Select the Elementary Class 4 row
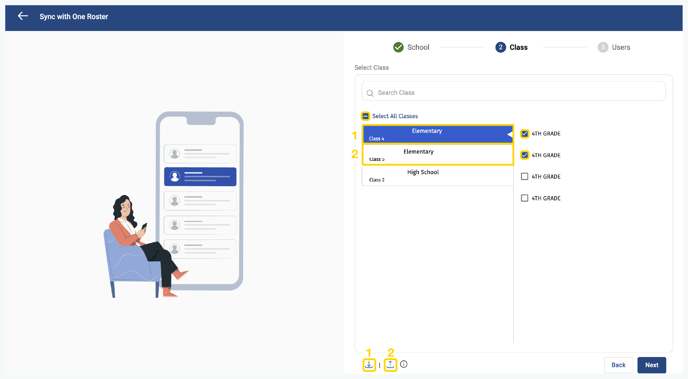 point(437,134)
